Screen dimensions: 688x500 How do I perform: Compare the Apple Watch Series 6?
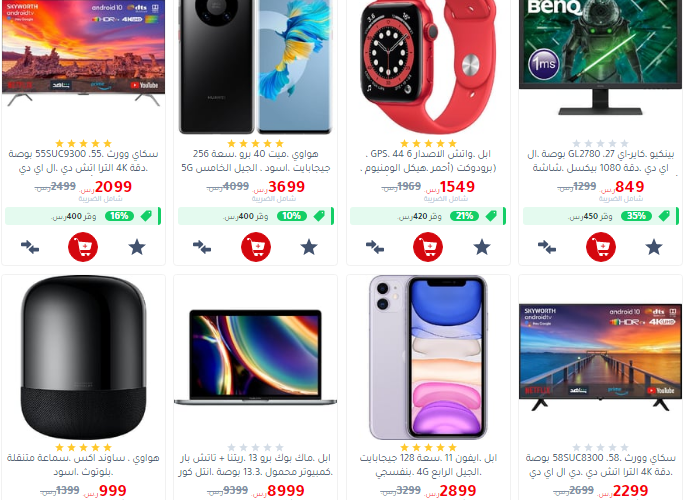(x=375, y=247)
